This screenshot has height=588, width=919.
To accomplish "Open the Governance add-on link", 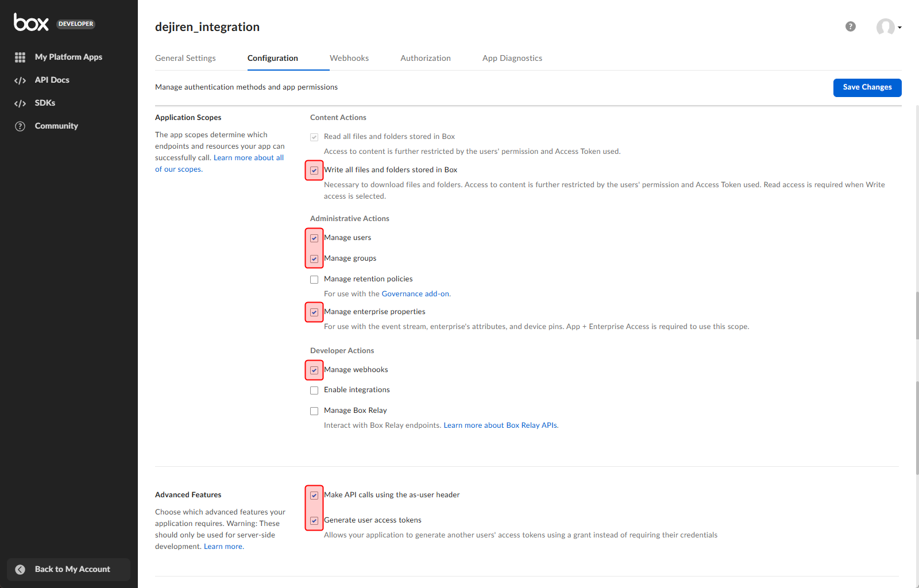I will tap(415, 294).
